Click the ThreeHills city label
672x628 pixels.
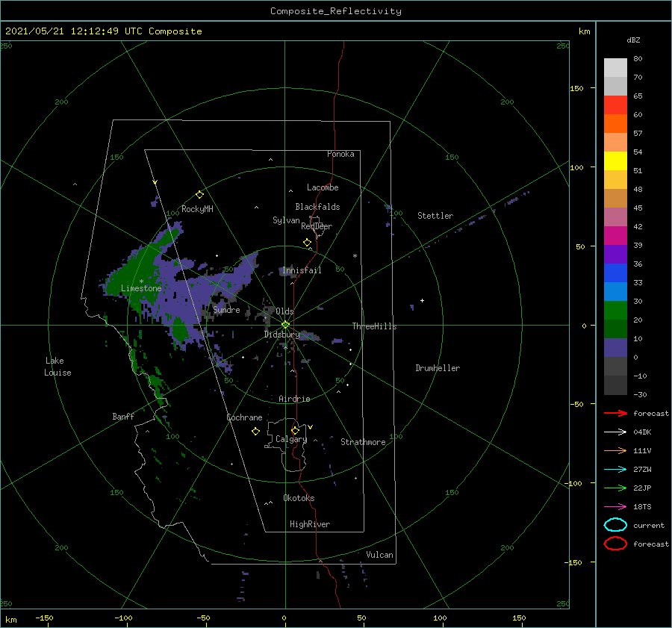pos(375,326)
